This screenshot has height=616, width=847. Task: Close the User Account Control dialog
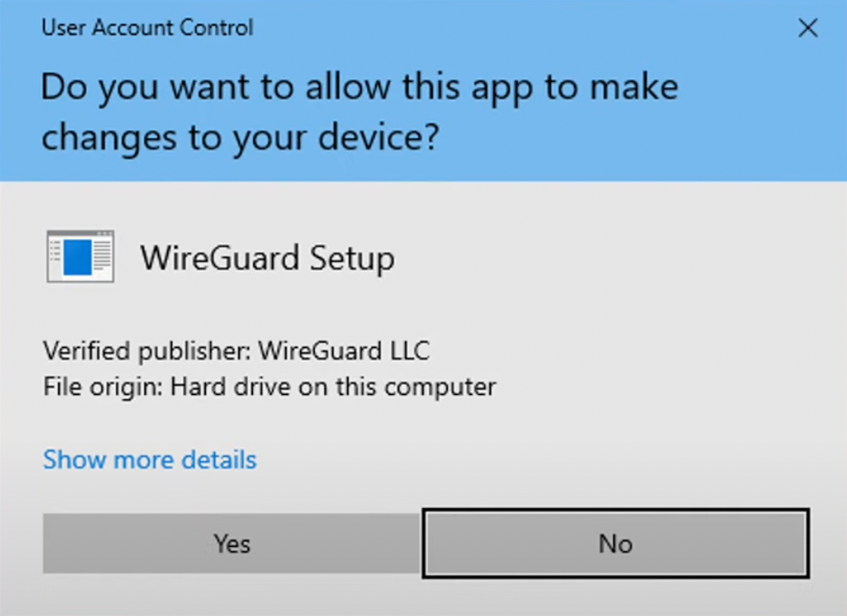[x=807, y=29]
